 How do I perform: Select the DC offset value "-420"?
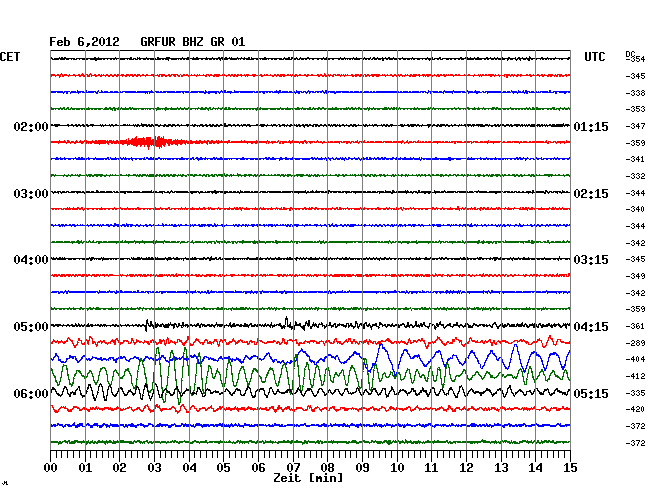[x=635, y=409]
